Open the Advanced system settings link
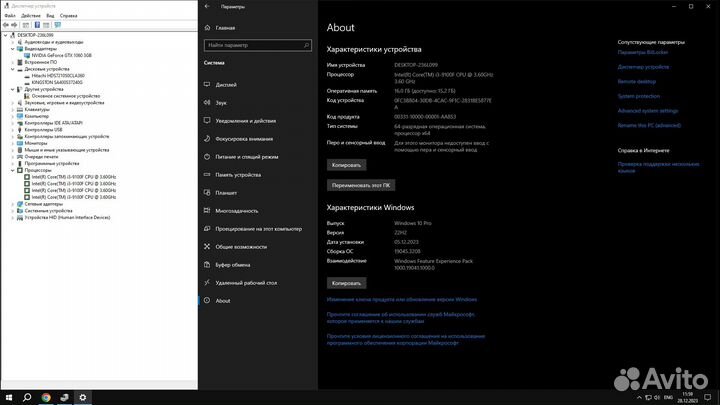The width and height of the screenshot is (720, 405). click(x=647, y=111)
